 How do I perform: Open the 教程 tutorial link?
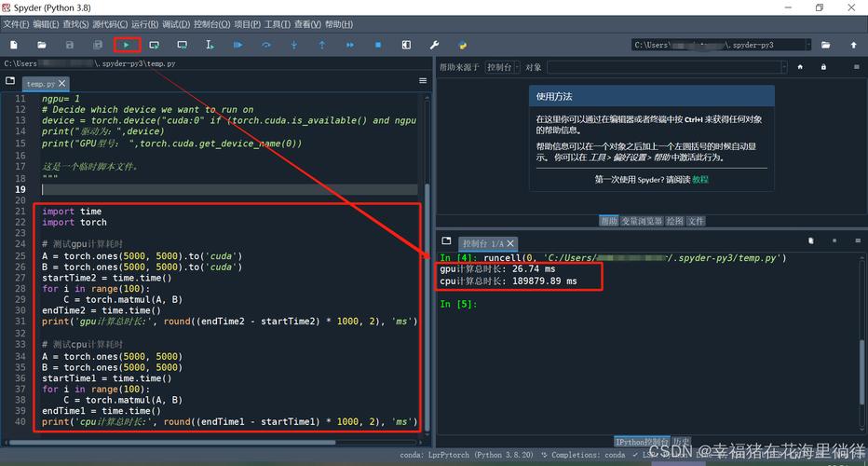(699, 180)
